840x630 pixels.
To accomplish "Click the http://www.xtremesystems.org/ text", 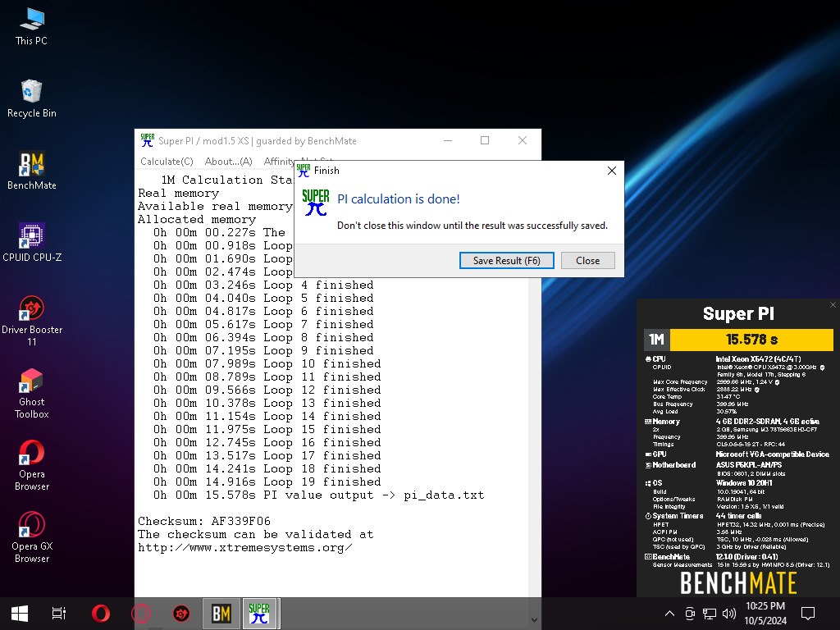I will point(244,547).
